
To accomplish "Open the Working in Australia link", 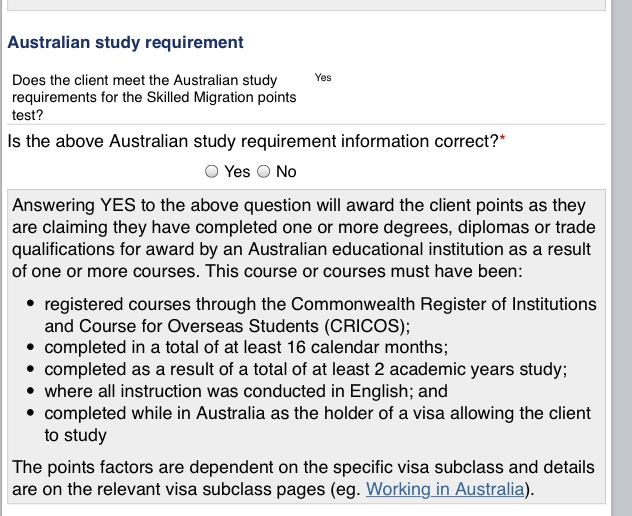I will click(445, 489).
